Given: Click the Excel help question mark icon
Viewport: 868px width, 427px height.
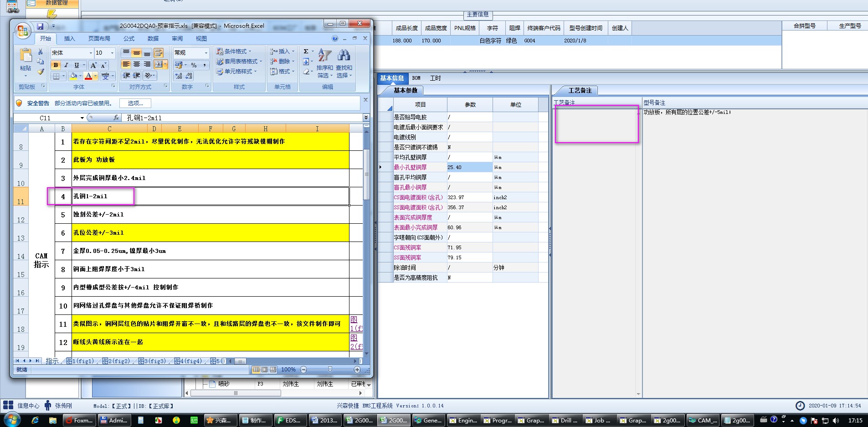Looking at the screenshot, I should pos(335,39).
